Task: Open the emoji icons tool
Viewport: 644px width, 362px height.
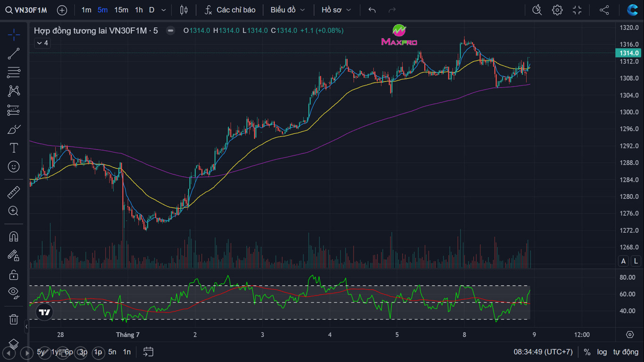Action: point(14,167)
